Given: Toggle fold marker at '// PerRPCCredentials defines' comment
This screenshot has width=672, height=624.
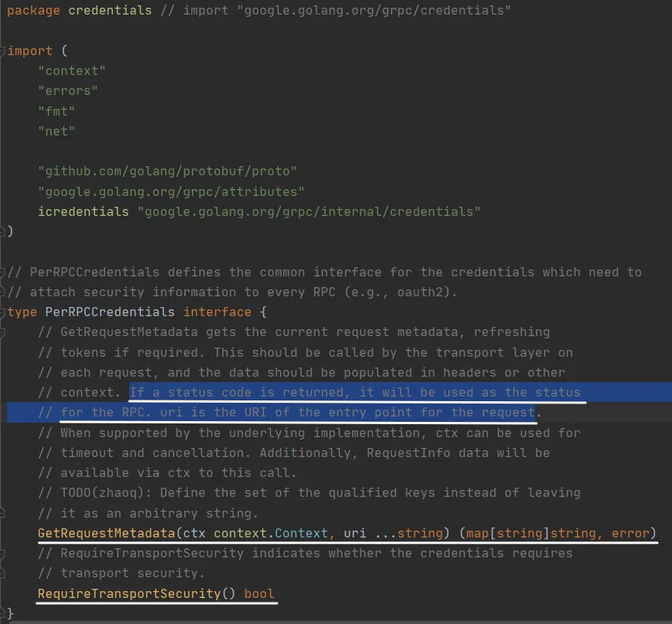Looking at the screenshot, I should coord(2,273).
